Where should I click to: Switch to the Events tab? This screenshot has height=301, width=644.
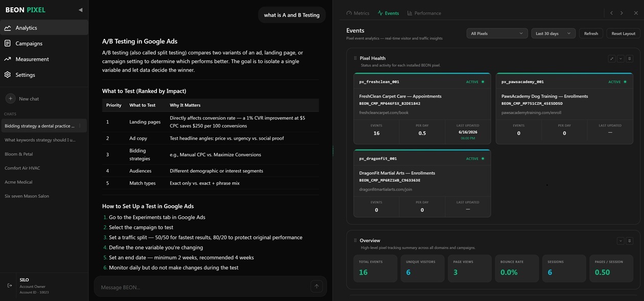point(388,13)
